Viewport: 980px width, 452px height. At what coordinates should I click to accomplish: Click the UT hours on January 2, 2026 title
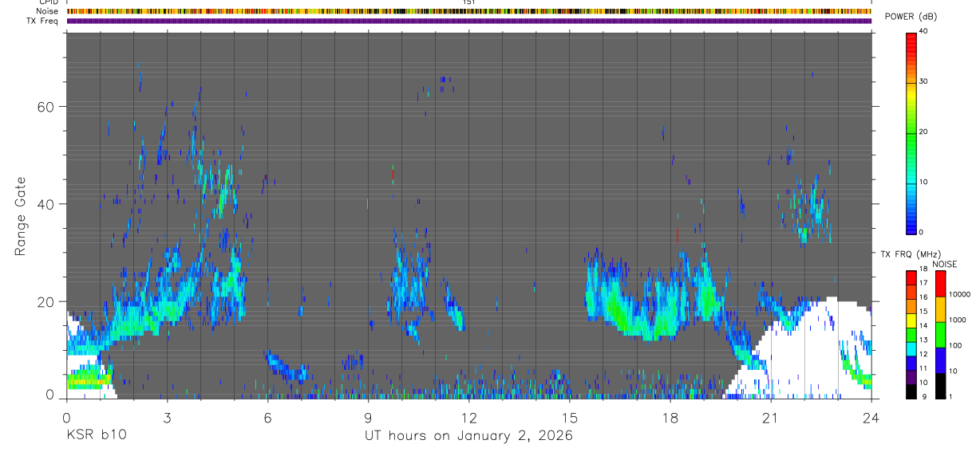469,436
